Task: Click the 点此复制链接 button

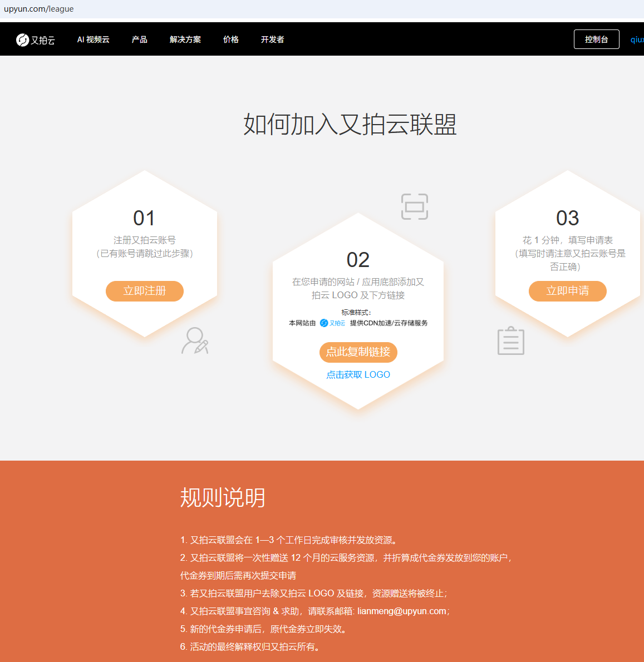Action: pos(358,352)
